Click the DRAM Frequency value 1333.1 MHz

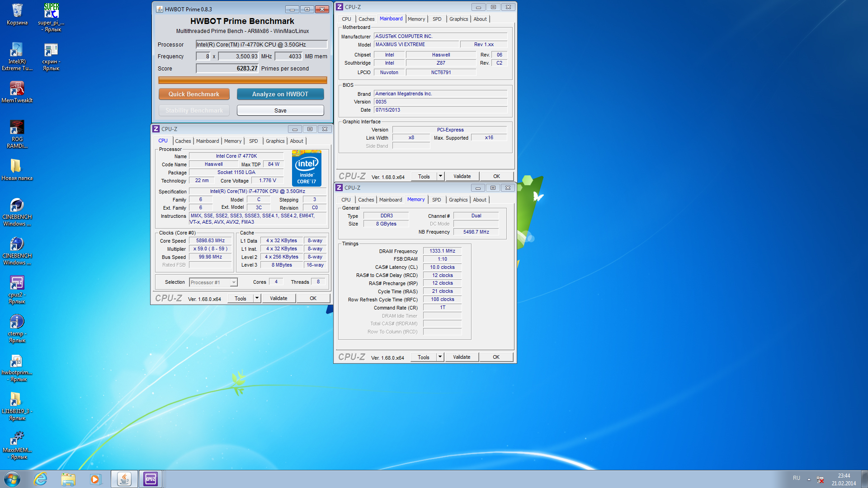[x=442, y=251]
